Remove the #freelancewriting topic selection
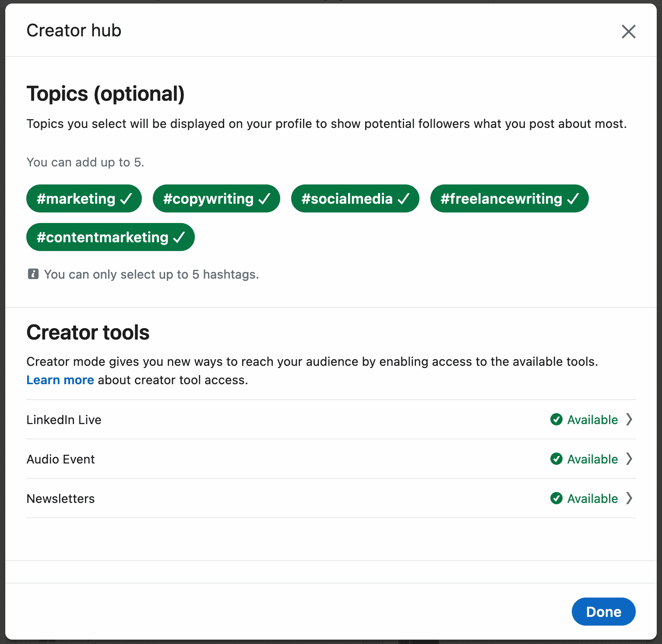The height and width of the screenshot is (644, 662). (x=510, y=198)
